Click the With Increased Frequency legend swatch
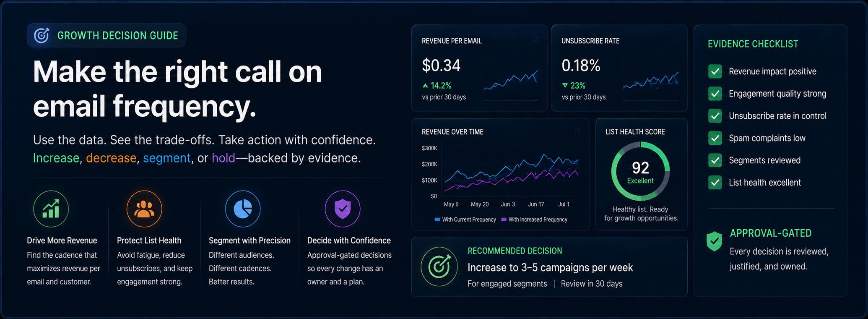Image resolution: width=868 pixels, height=319 pixels. (x=504, y=220)
